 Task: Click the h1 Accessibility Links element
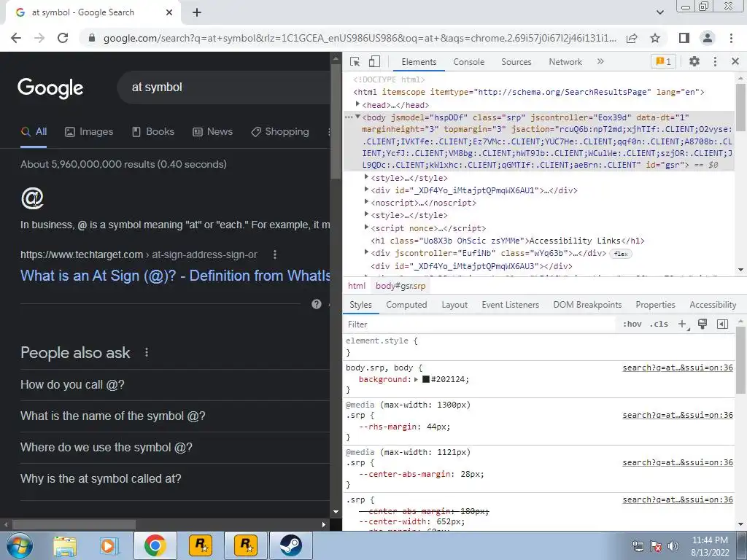(x=508, y=241)
